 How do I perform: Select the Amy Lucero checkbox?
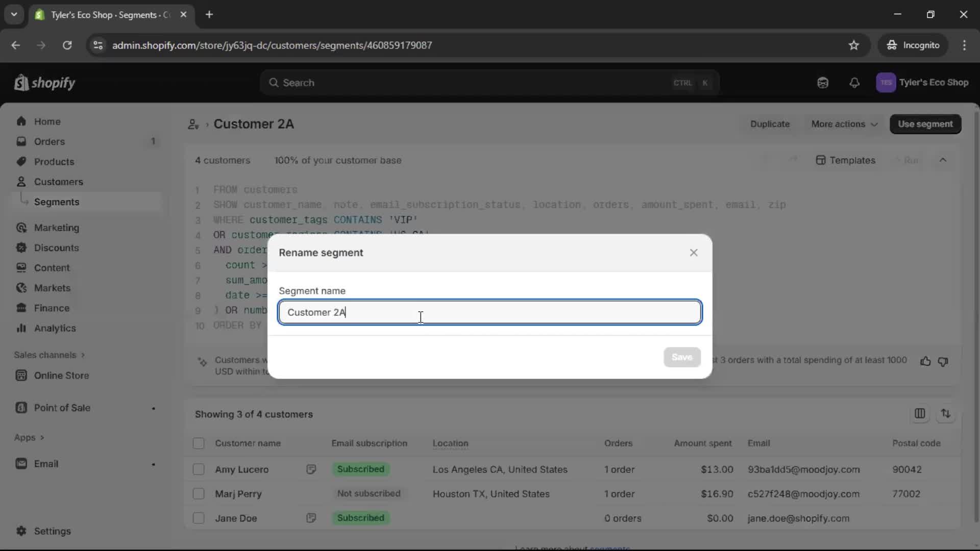pos(199,469)
